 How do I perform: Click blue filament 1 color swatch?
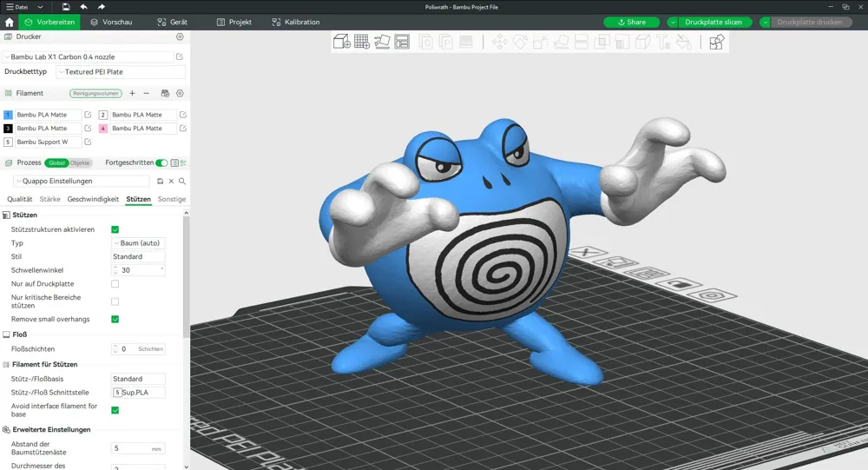click(x=8, y=115)
